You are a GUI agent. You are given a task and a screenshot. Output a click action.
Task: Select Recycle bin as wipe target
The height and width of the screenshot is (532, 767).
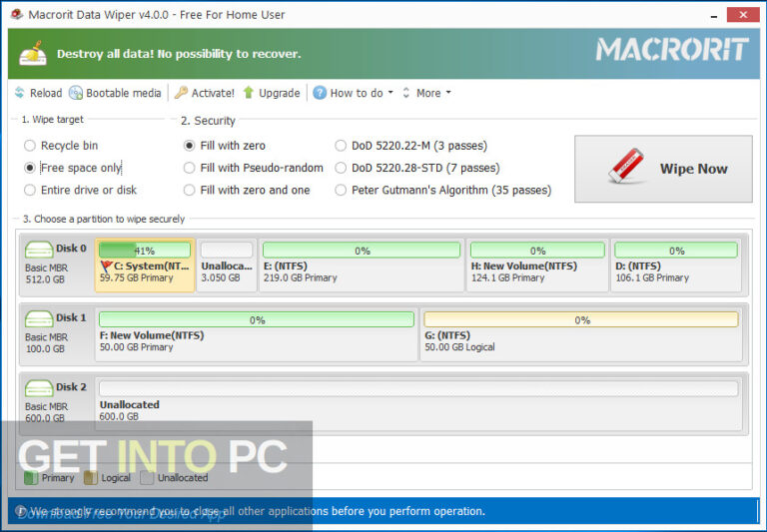tap(61, 146)
